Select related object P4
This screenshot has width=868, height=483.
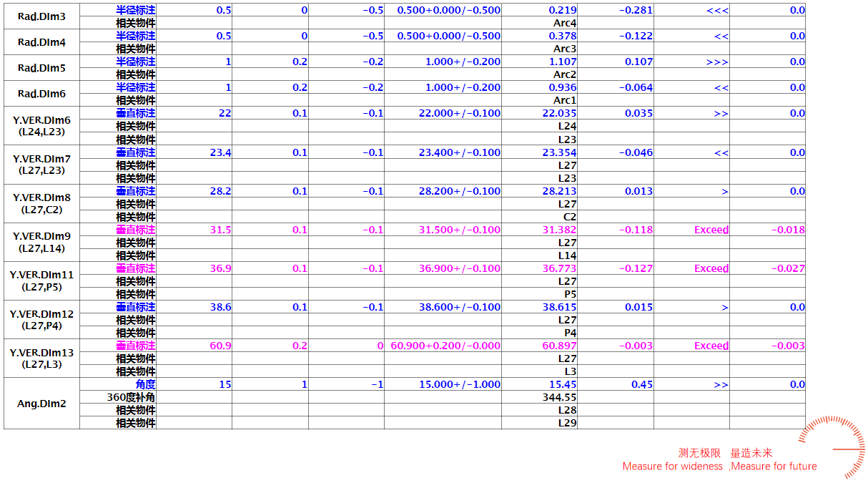(x=570, y=333)
